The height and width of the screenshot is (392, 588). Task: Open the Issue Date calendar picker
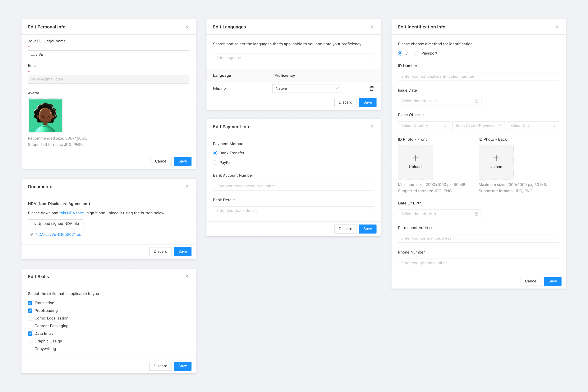476,101
